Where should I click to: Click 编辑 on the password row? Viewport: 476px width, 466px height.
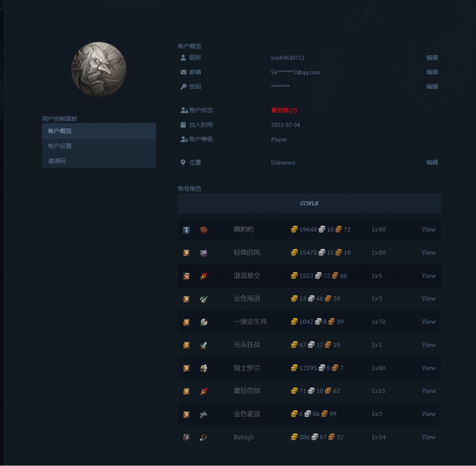pyautogui.click(x=432, y=86)
